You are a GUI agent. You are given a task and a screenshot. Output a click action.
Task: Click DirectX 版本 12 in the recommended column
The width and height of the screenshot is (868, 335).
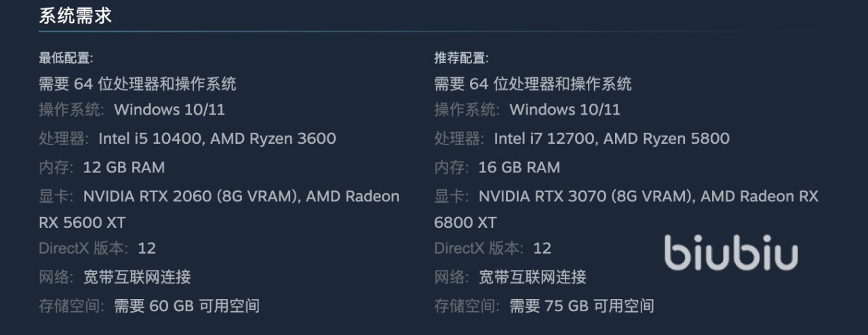coord(542,248)
